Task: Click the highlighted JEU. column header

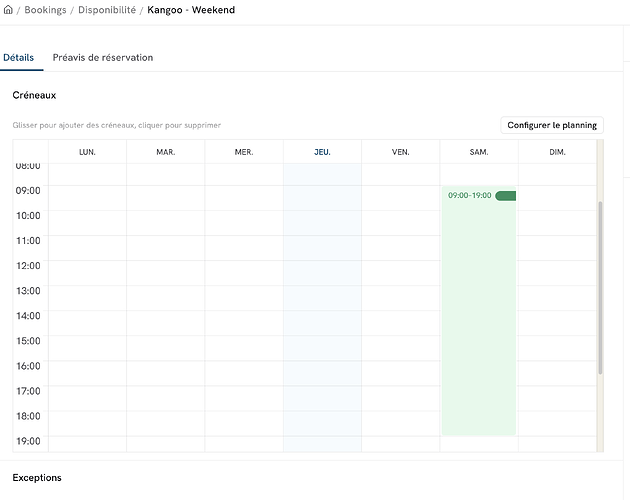Action: click(322, 152)
